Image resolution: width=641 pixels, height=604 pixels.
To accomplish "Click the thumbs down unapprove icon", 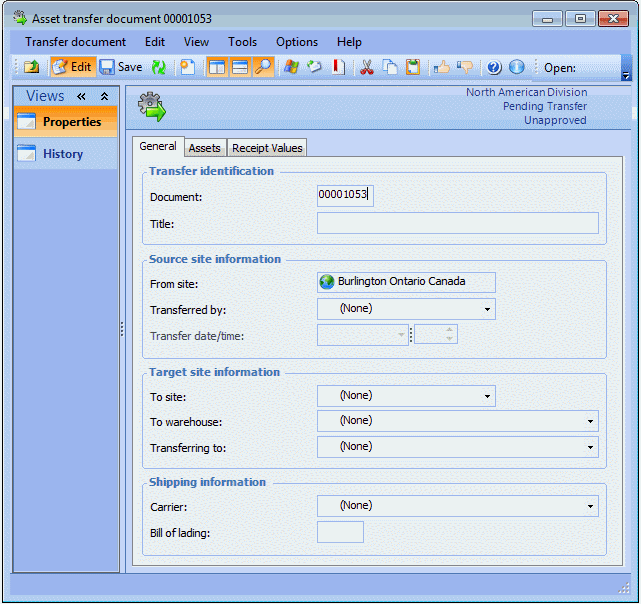I will pyautogui.click(x=465, y=67).
